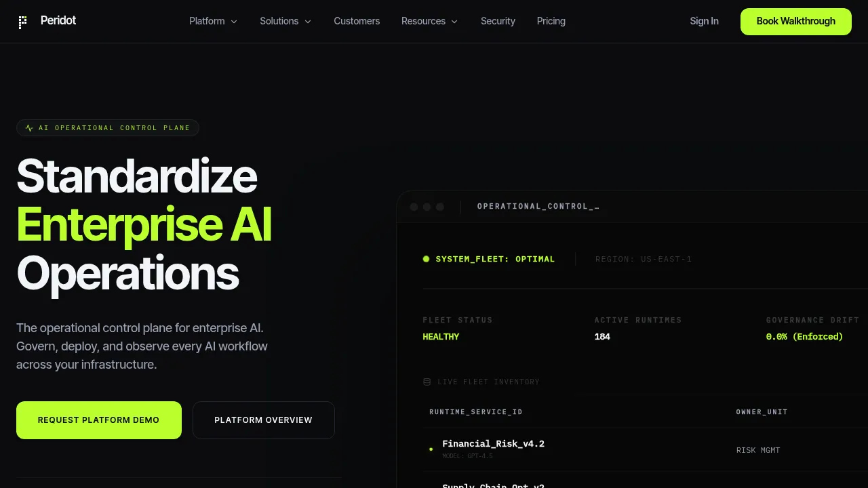Open the Pricing nav link
This screenshot has width=868, height=488.
(551, 21)
